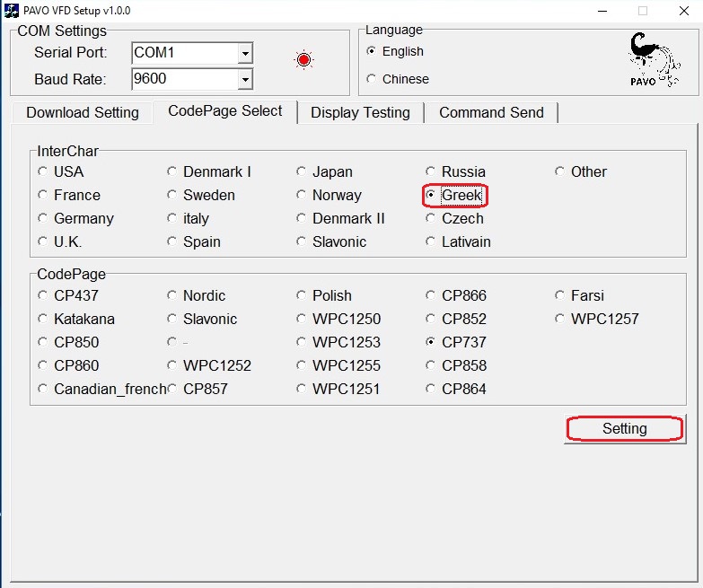Click the PAVO app icon in title bar
The image size is (703, 588).
11,10
